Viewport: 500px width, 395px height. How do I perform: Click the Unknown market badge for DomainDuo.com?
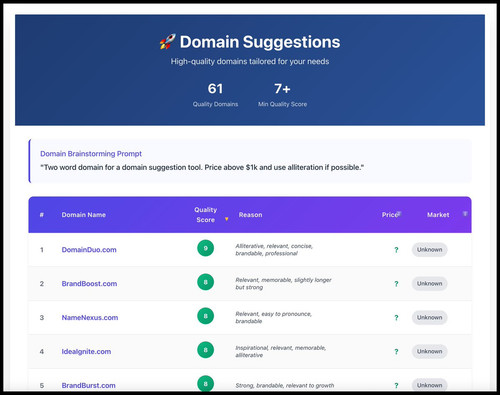click(x=429, y=250)
